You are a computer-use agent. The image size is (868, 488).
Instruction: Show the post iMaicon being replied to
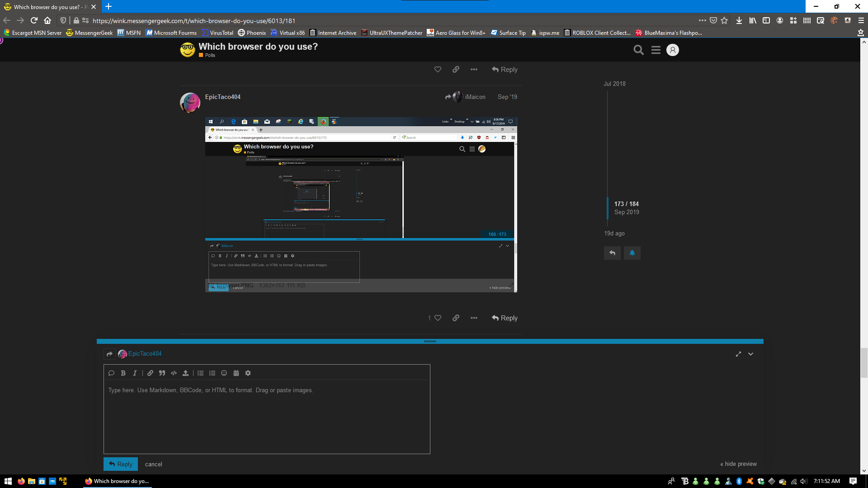pyautogui.click(x=465, y=97)
